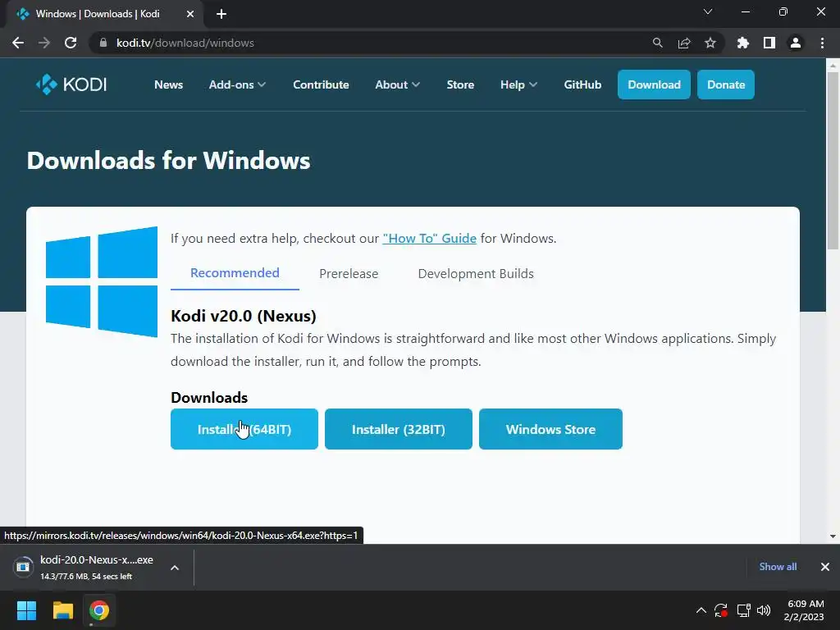Click the Windows Store button
840x630 pixels.
click(550, 429)
